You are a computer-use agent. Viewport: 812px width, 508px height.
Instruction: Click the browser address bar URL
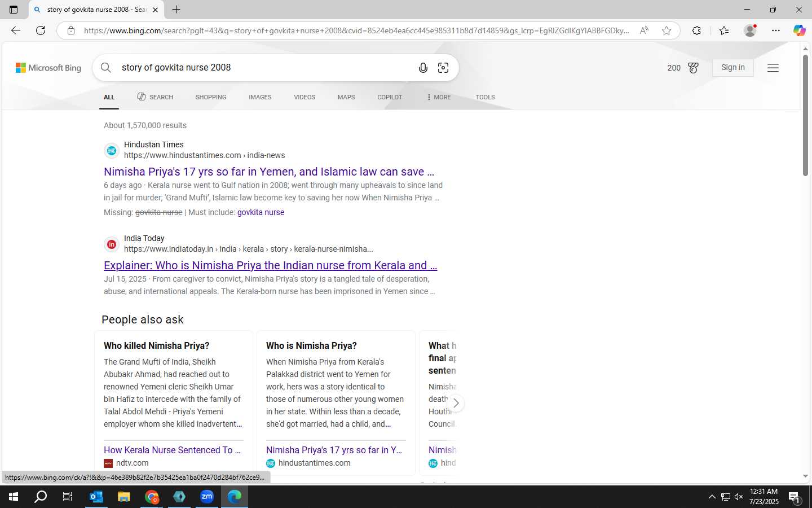pos(356,30)
